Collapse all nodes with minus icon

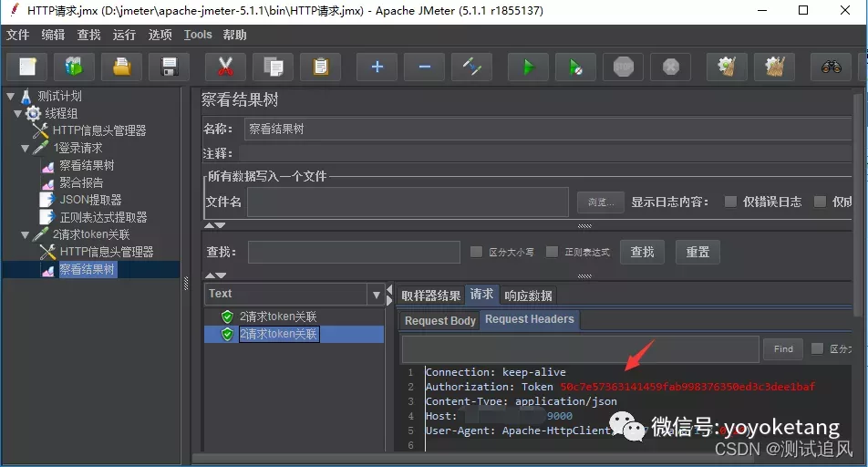pos(425,67)
